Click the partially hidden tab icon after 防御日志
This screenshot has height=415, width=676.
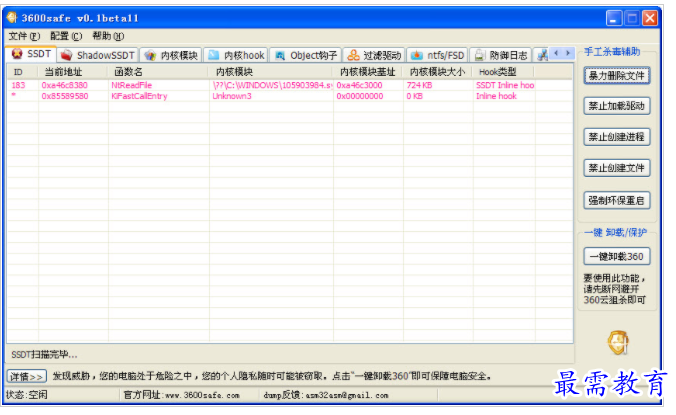point(542,55)
